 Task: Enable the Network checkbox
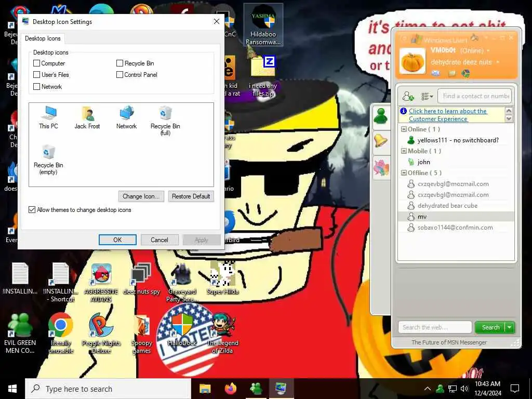[37, 87]
